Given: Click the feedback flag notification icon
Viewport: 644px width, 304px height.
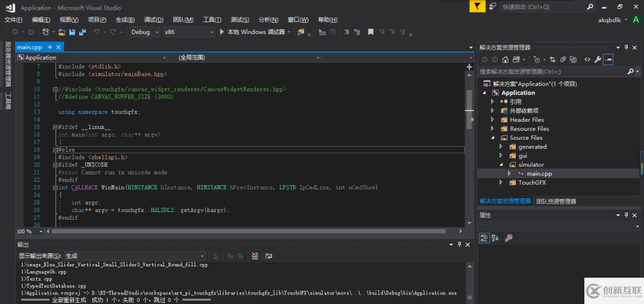Looking at the screenshot, I should tap(477, 7).
